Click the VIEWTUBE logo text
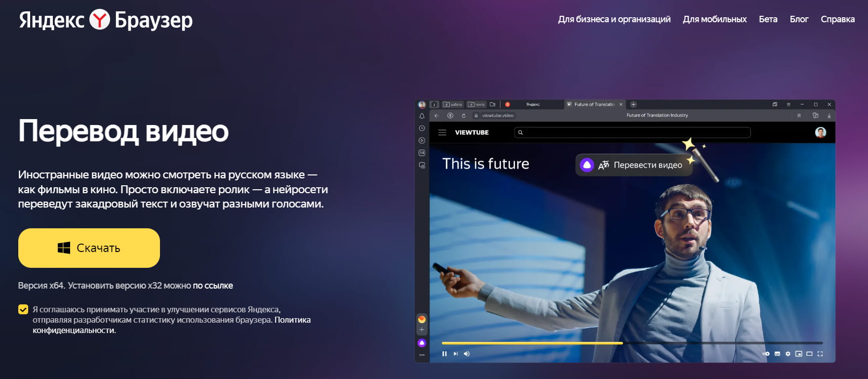The height and width of the screenshot is (379, 868). click(x=472, y=132)
